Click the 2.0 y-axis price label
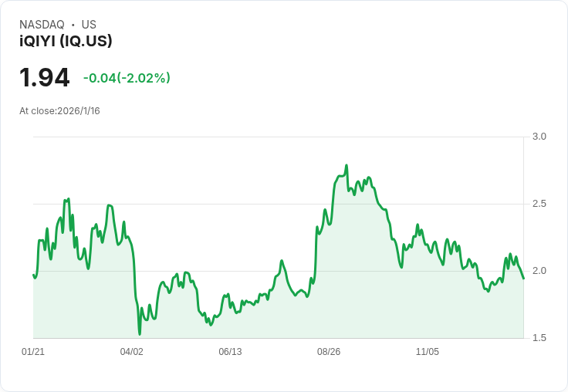 coord(539,271)
